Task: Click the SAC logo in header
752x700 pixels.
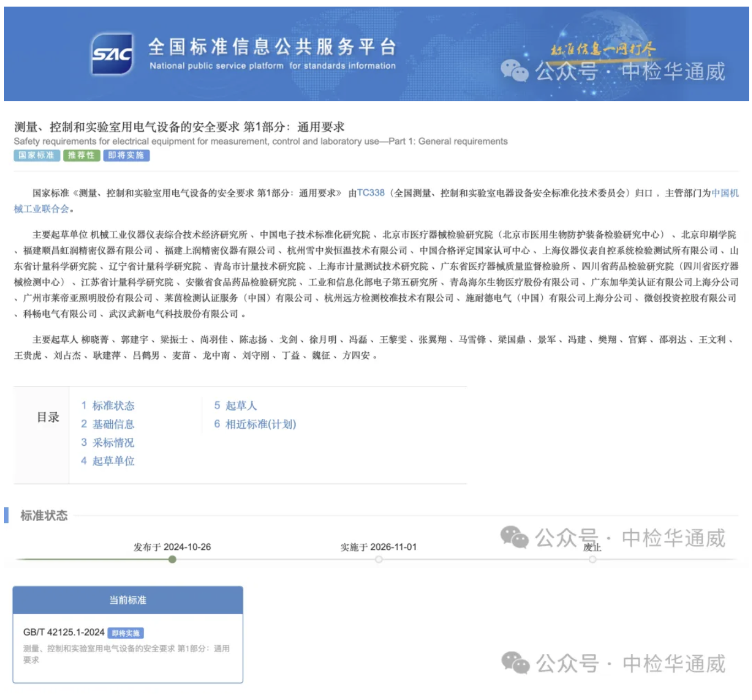Action: [x=112, y=54]
